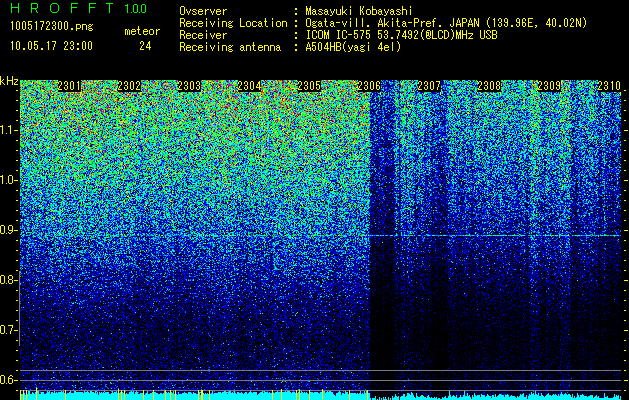Click the kHz axis unit label

pos(9,81)
